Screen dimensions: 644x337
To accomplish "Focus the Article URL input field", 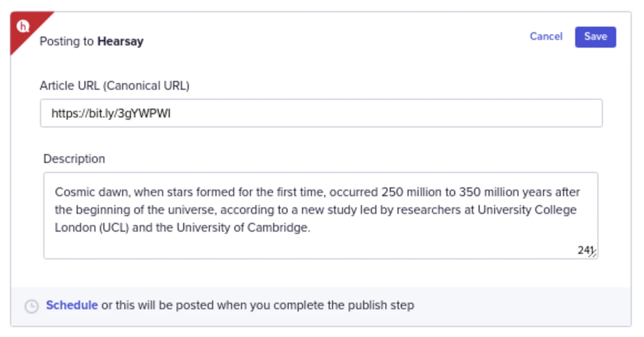I will [321, 113].
